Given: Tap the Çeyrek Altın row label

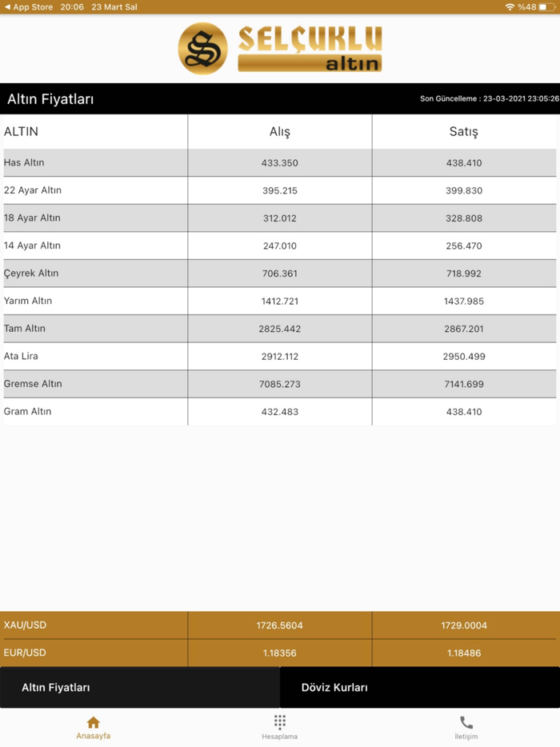Looking at the screenshot, I should [x=31, y=274].
